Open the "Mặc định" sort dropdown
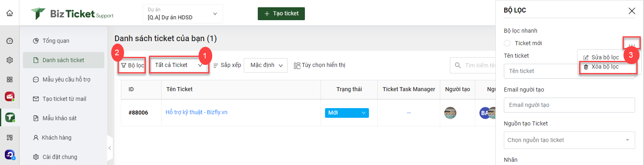 pyautogui.click(x=266, y=65)
